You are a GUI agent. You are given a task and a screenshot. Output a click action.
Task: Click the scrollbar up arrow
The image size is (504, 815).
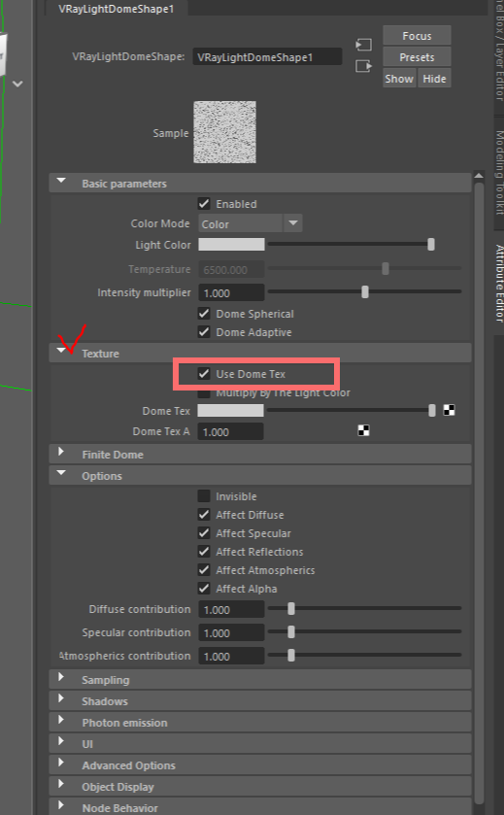pos(479,177)
